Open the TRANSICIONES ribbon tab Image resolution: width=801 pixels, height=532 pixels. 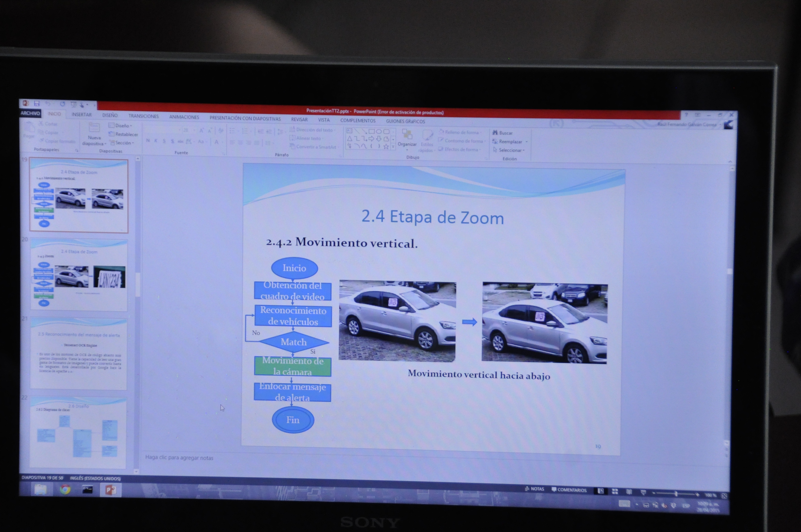(x=143, y=116)
